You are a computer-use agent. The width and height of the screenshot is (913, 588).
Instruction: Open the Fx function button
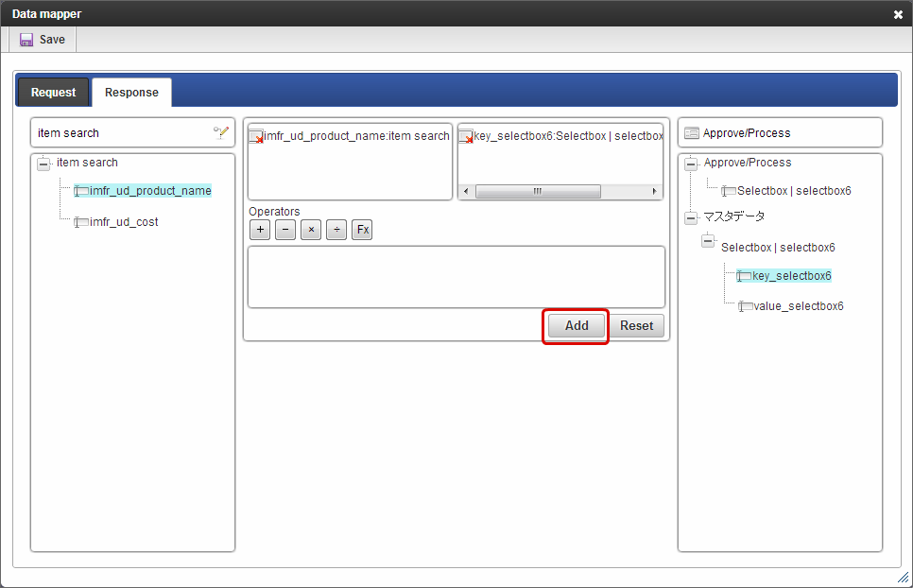pos(362,230)
